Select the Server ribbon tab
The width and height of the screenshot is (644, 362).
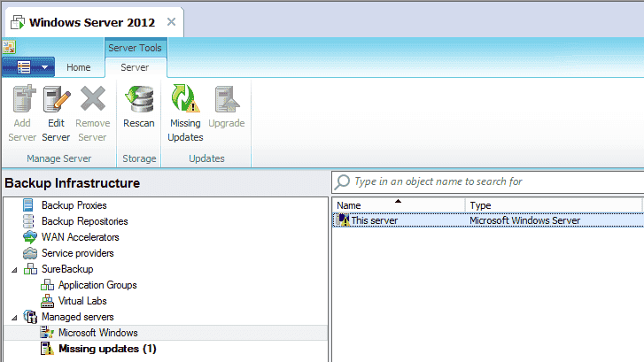pos(135,67)
